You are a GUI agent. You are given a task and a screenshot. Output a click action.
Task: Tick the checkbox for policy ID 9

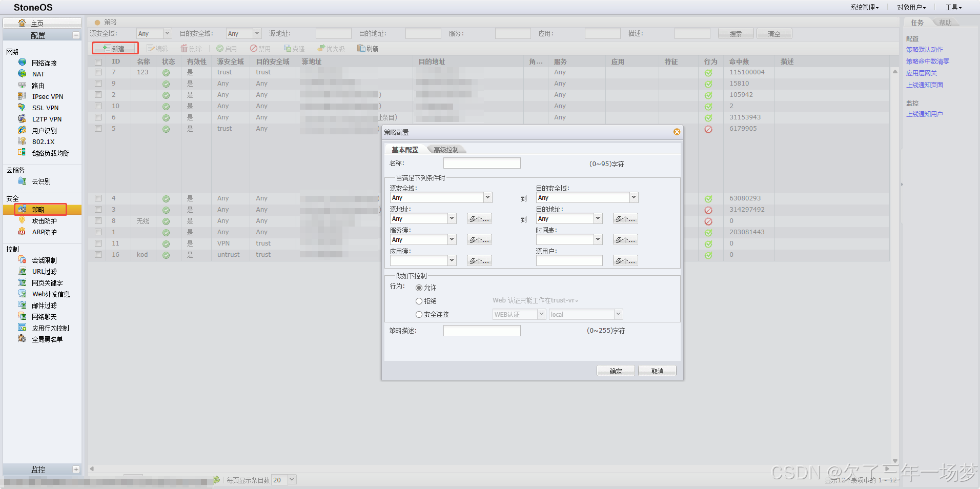point(98,84)
